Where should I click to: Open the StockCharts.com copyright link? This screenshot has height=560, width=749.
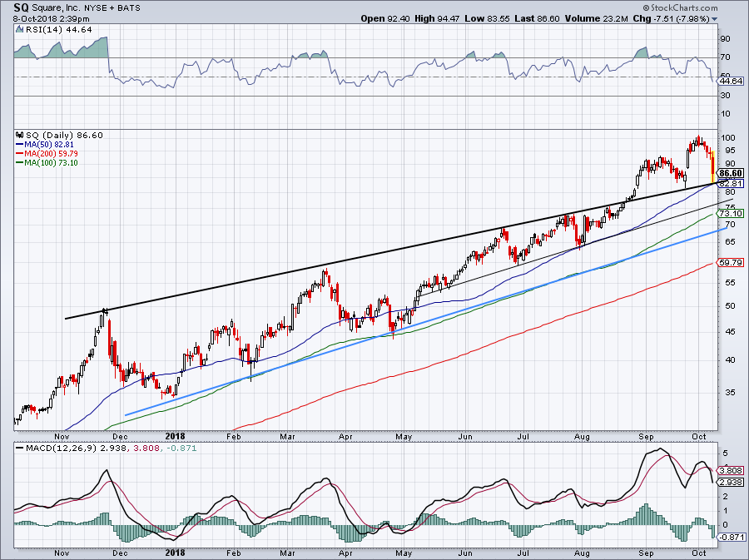coord(680,7)
